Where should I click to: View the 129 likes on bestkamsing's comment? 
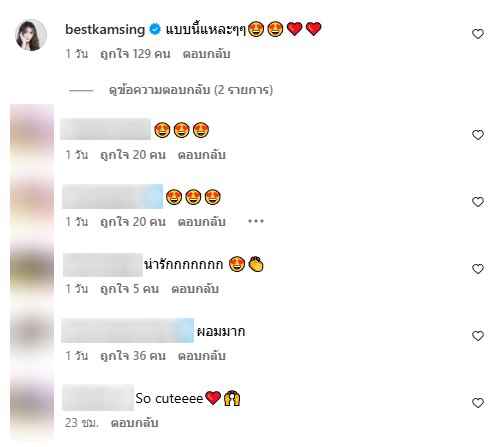pos(135,54)
